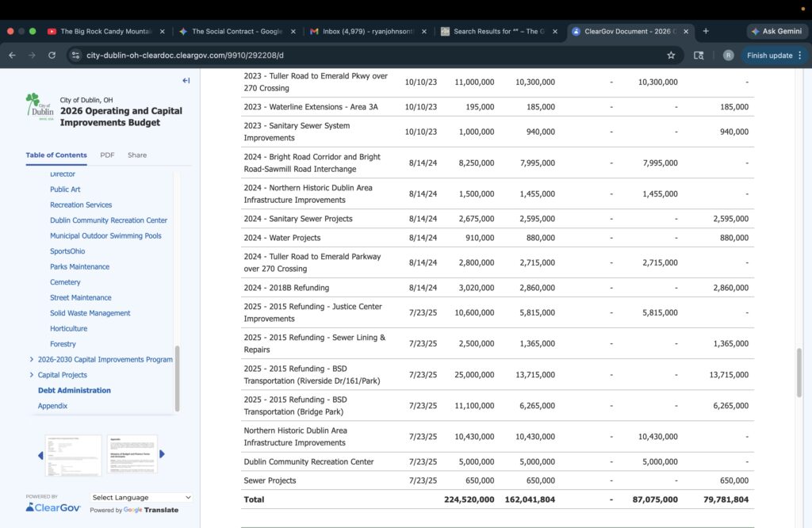Image resolution: width=812 pixels, height=528 pixels.
Task: Go back to the previous page
Action: pos(13,55)
